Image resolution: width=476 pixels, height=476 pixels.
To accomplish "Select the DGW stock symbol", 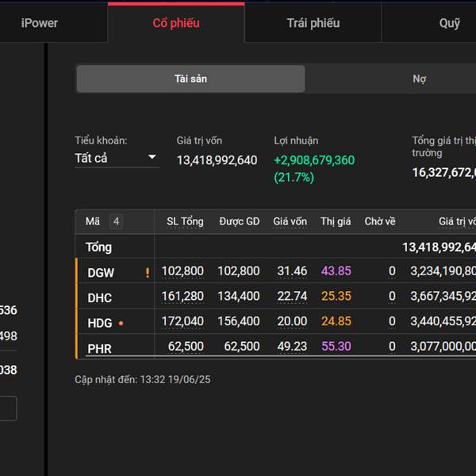I will [x=101, y=273].
